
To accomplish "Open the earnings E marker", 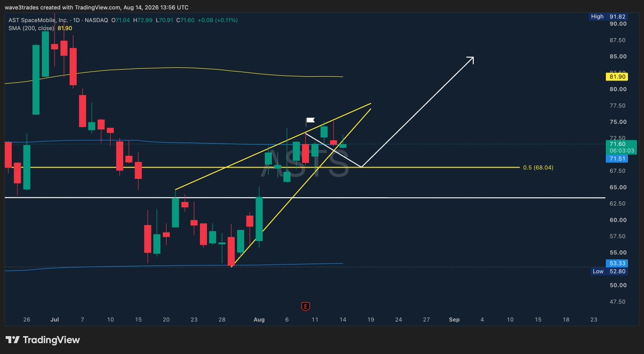I will pyautogui.click(x=305, y=307).
